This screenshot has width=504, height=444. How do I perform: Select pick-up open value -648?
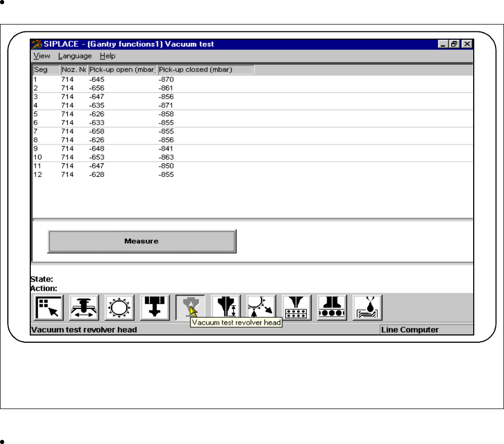(97, 149)
